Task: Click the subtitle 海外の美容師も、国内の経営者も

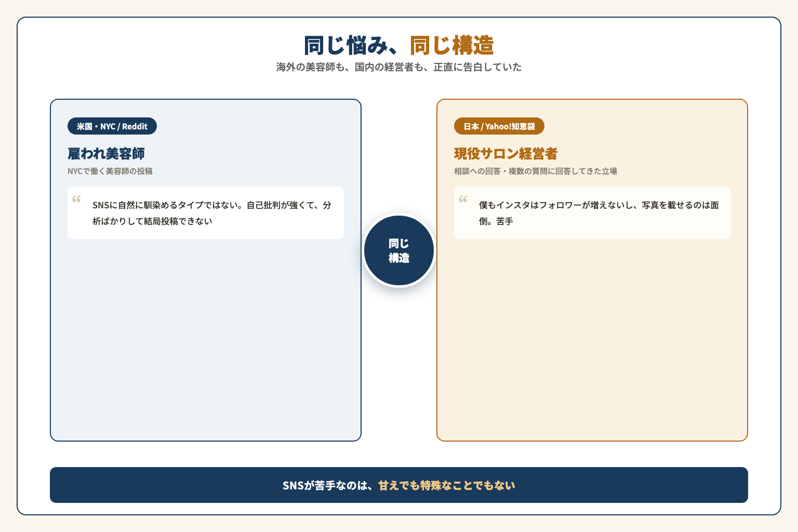Action: tap(399, 67)
